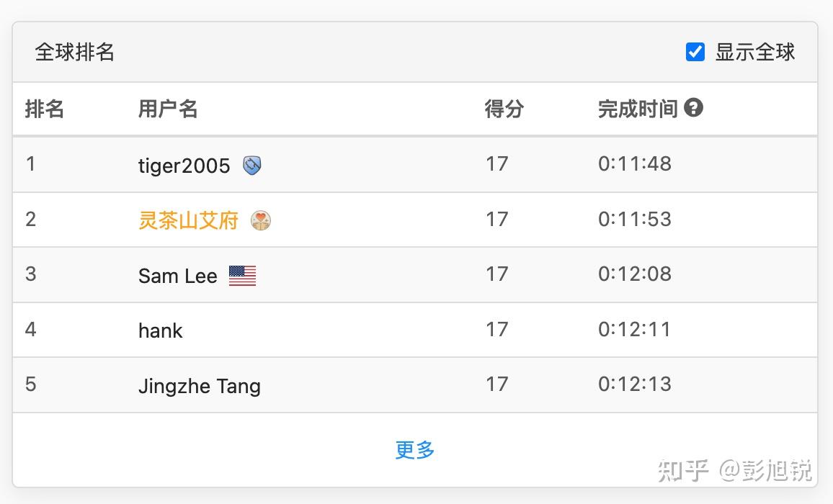Click rank number 5 in the table
833x504 pixels.
tap(30, 384)
